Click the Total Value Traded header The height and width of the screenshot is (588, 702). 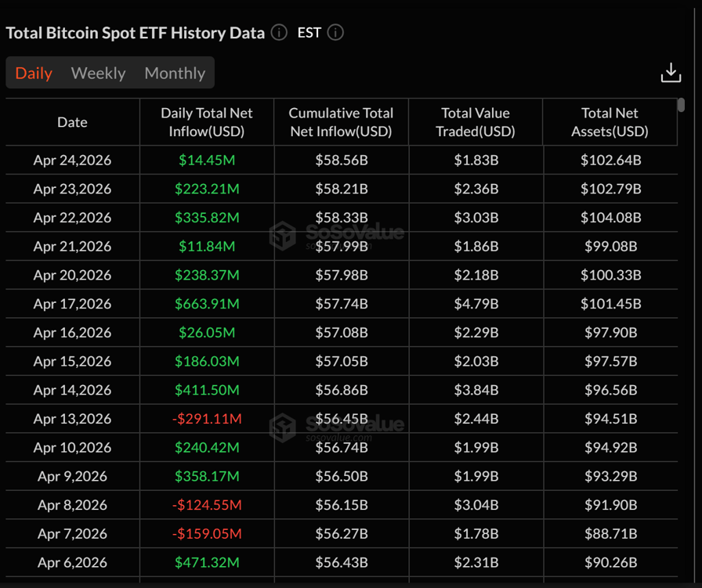tap(476, 122)
